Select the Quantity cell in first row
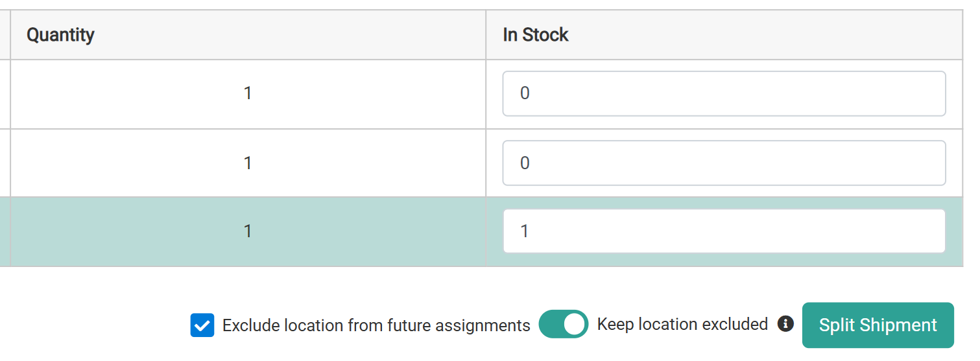 [x=248, y=94]
